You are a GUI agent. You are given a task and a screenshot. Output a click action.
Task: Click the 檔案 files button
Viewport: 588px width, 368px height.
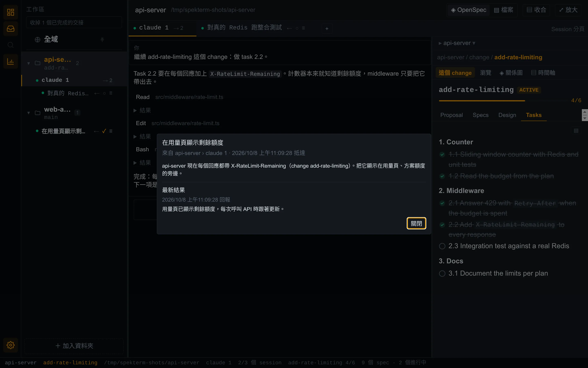503,10
